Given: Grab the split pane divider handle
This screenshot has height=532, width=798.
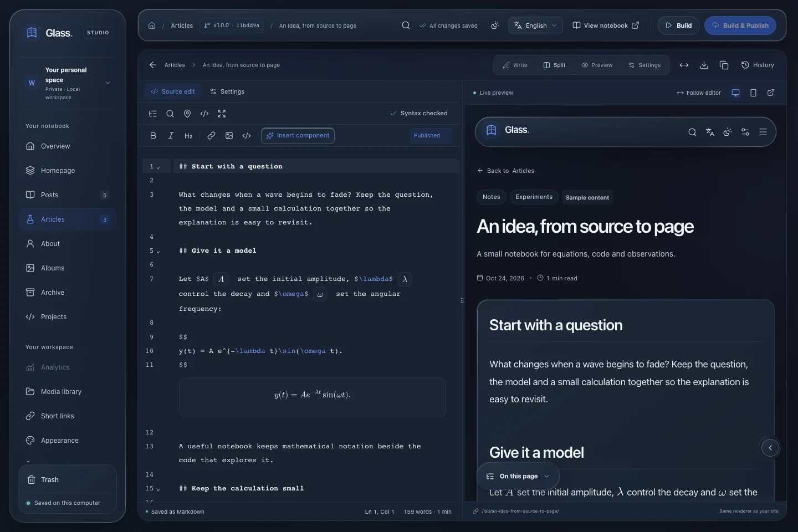Looking at the screenshot, I should tap(462, 300).
